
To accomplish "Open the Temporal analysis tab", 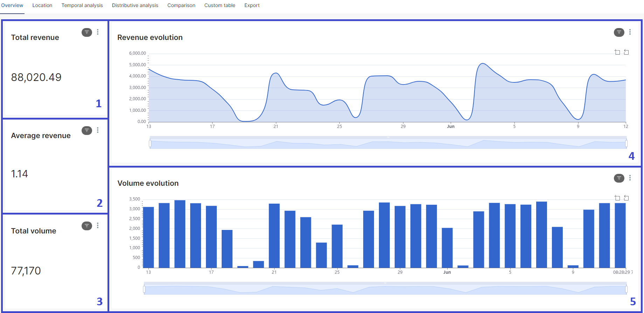I will click(82, 5).
